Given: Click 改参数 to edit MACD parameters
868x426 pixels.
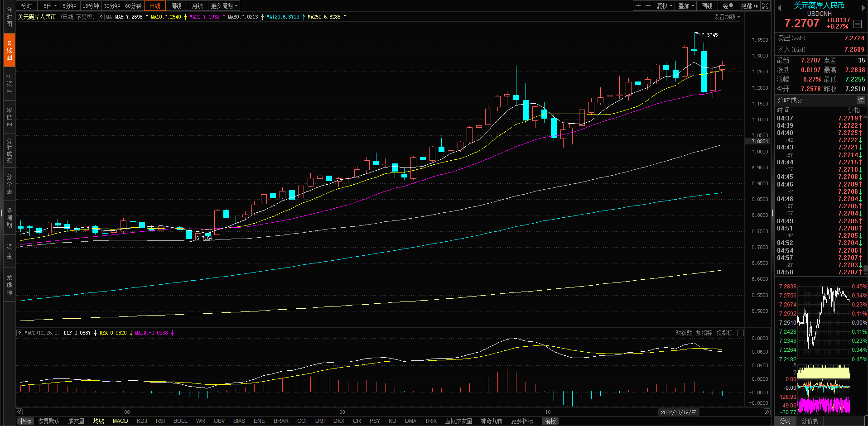Looking at the screenshot, I should pyautogui.click(x=684, y=333).
